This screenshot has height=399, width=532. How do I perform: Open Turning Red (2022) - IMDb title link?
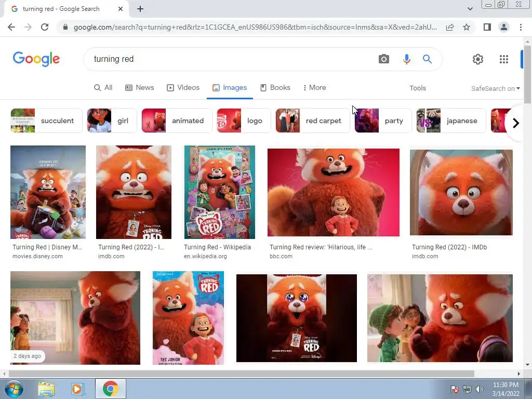449,247
